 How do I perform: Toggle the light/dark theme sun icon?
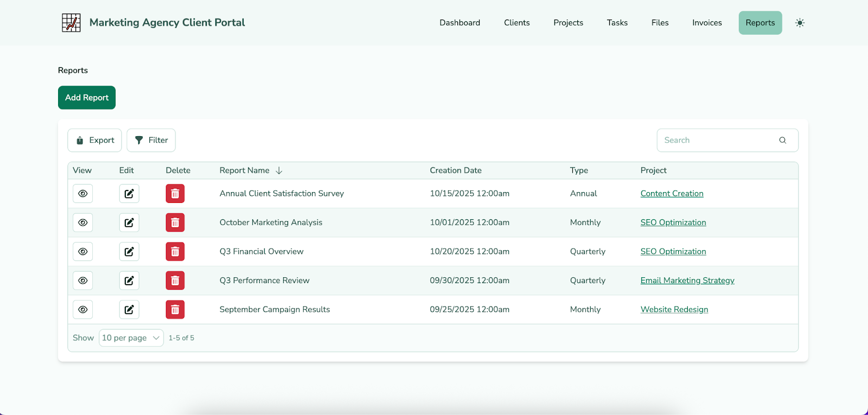coord(800,23)
